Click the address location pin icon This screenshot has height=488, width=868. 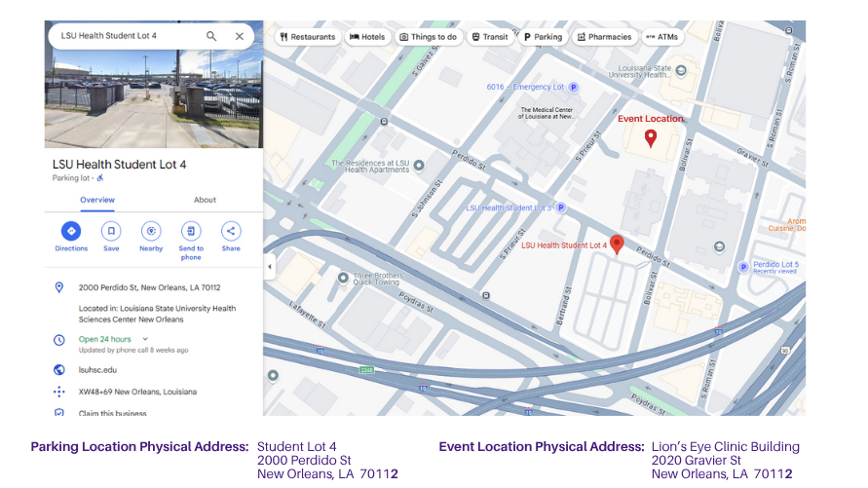(x=59, y=287)
